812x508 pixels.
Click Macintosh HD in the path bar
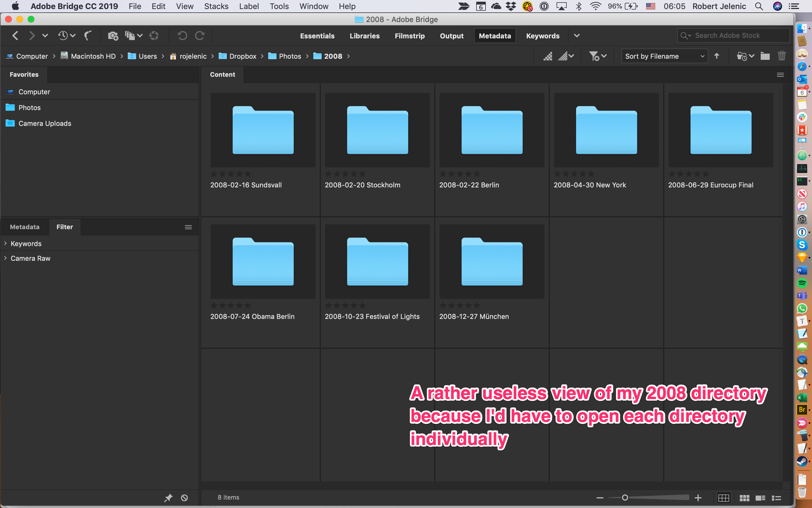(x=88, y=56)
